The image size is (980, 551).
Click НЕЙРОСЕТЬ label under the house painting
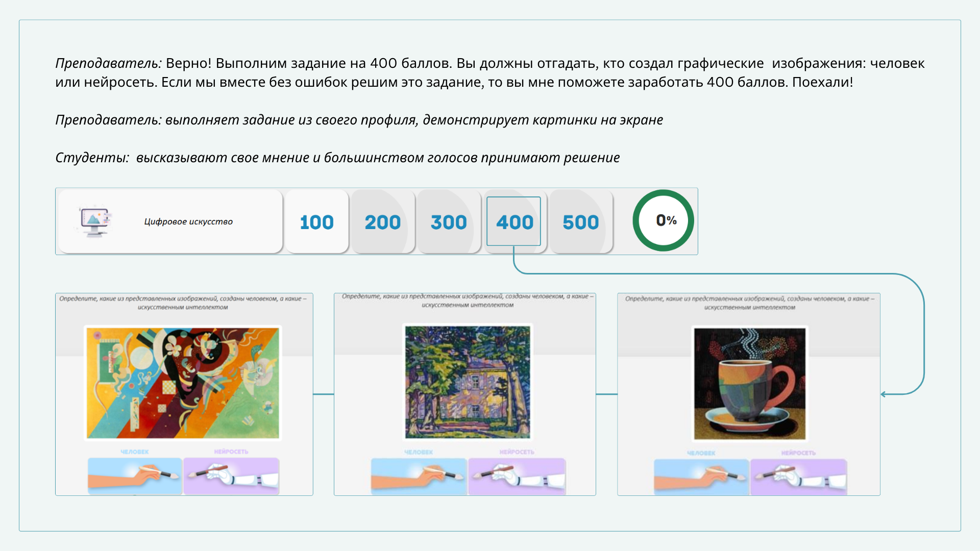point(517,452)
